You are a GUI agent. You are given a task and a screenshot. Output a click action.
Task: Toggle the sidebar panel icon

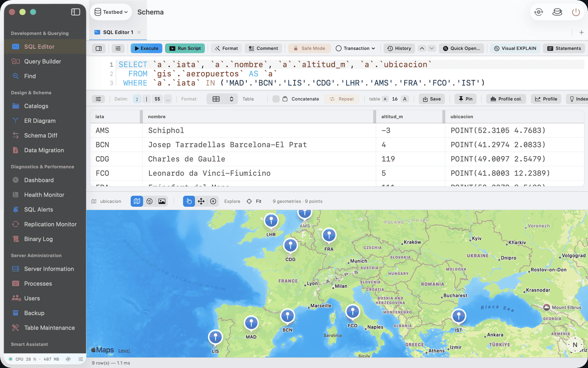click(75, 12)
